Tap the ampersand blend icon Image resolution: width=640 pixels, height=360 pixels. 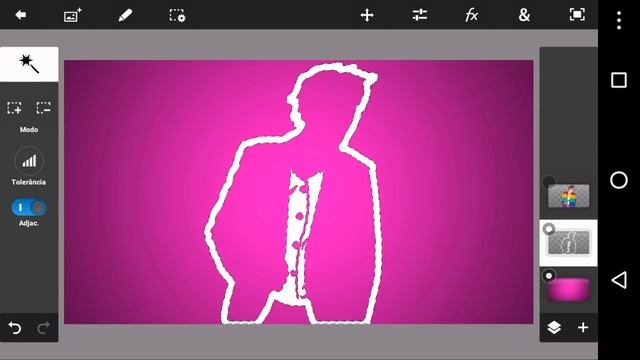tap(524, 15)
